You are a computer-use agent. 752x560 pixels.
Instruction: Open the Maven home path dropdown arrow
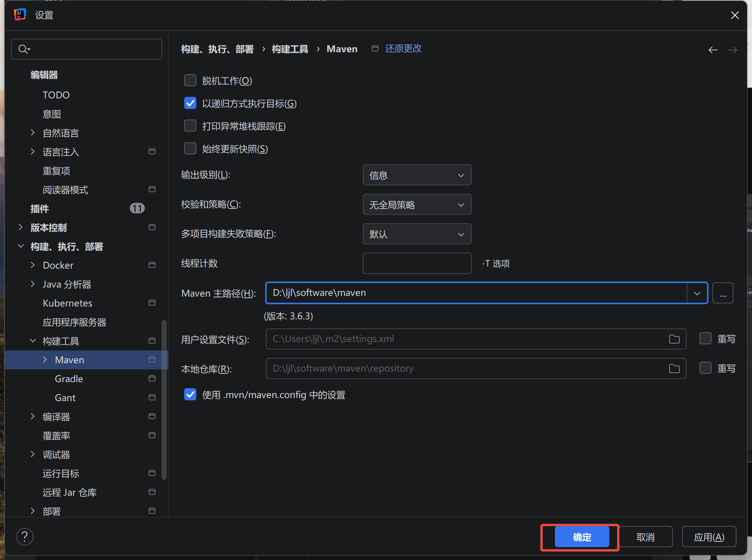point(697,293)
